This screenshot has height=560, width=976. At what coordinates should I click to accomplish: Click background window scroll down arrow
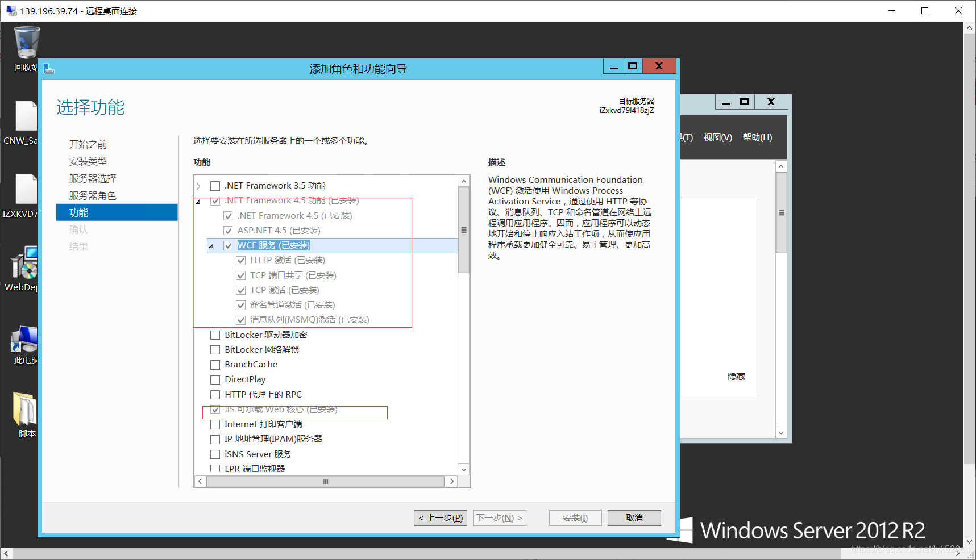(782, 433)
